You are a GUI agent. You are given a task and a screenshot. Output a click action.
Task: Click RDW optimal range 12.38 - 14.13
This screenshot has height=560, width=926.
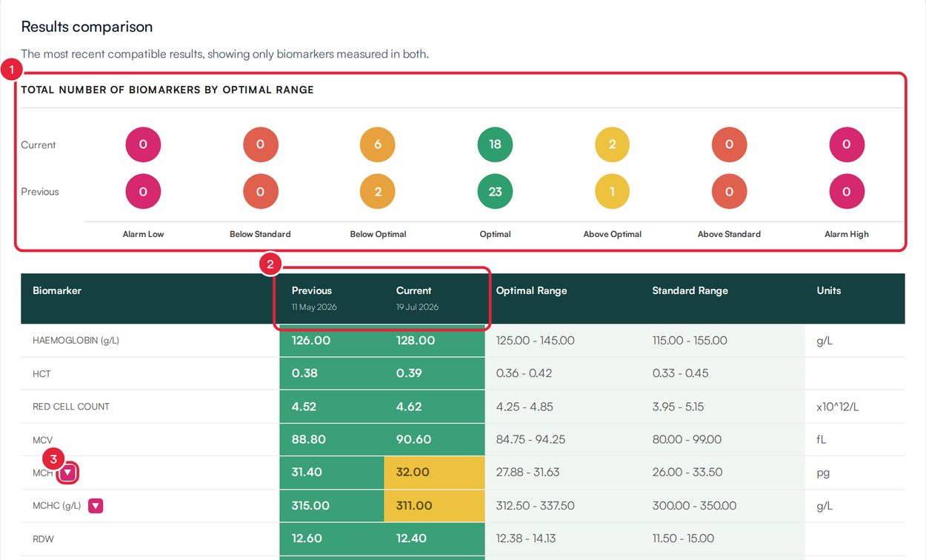[x=526, y=539]
